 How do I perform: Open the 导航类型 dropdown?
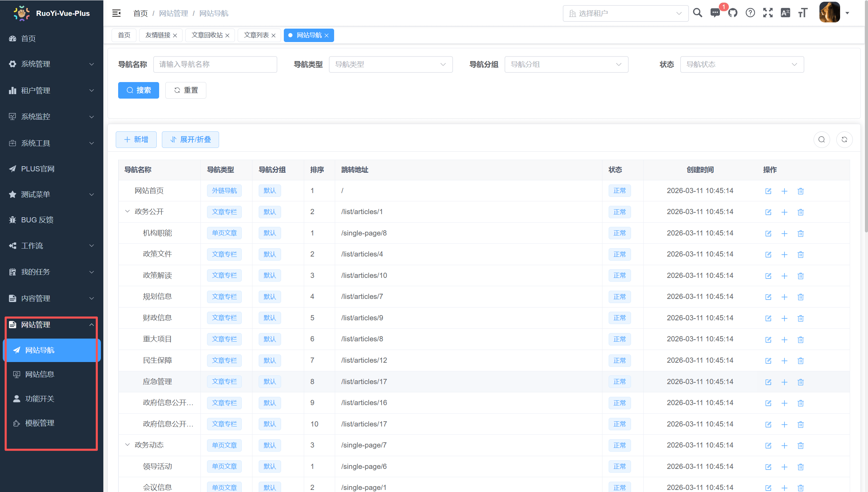pos(391,64)
